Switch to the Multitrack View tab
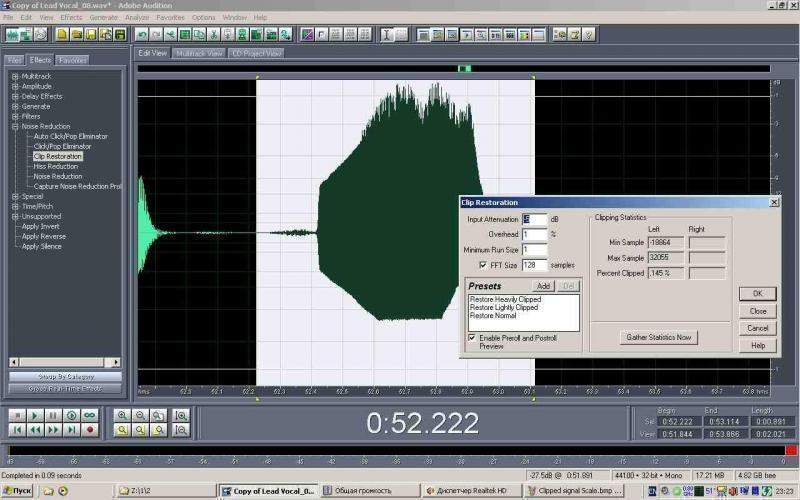800x500 pixels. [199, 53]
